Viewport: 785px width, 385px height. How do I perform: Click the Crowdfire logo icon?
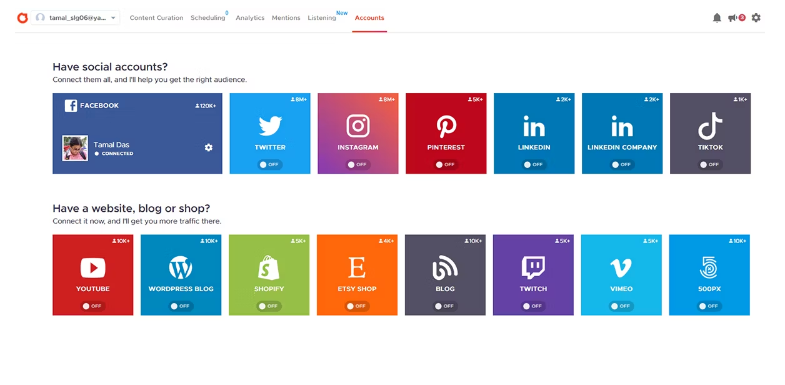coord(22,18)
